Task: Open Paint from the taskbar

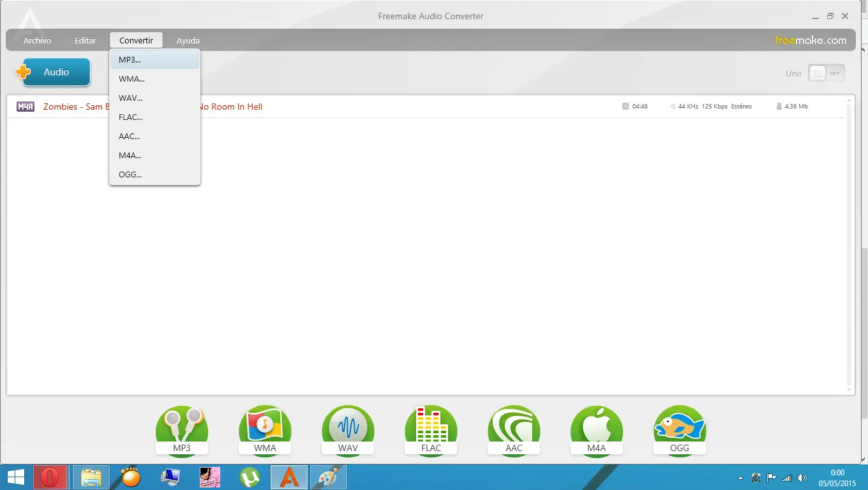Action: coord(328,477)
